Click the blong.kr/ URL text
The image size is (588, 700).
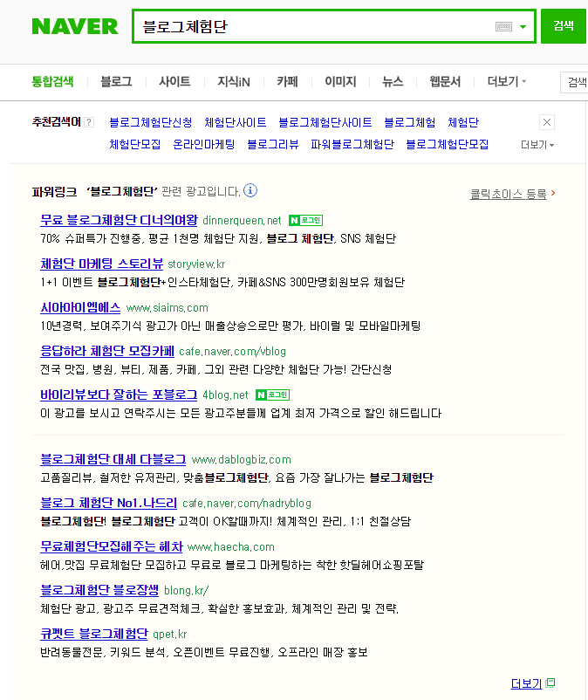(x=187, y=591)
